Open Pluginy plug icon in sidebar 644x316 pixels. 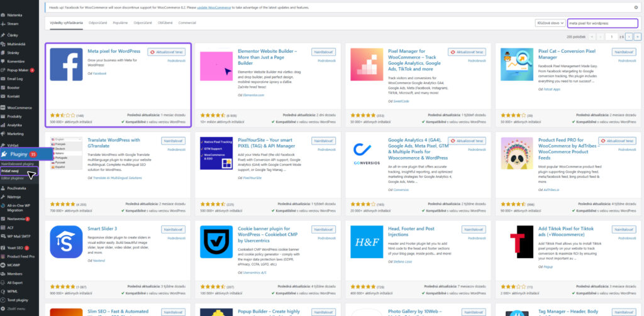(x=4, y=155)
